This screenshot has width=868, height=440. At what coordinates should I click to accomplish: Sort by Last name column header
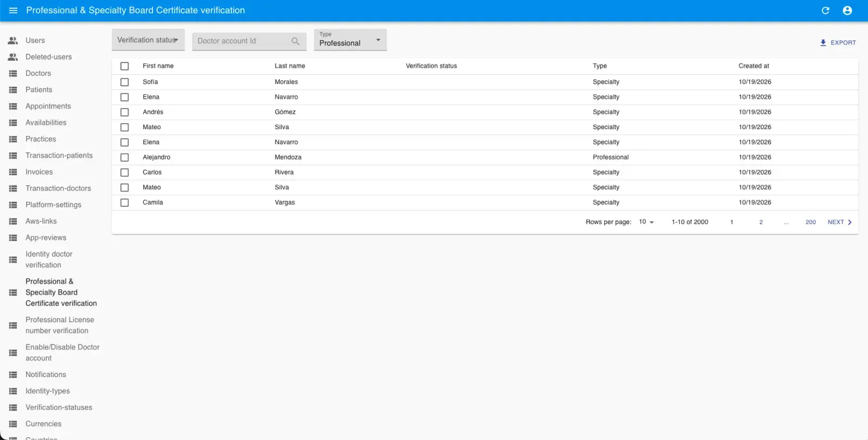point(290,66)
